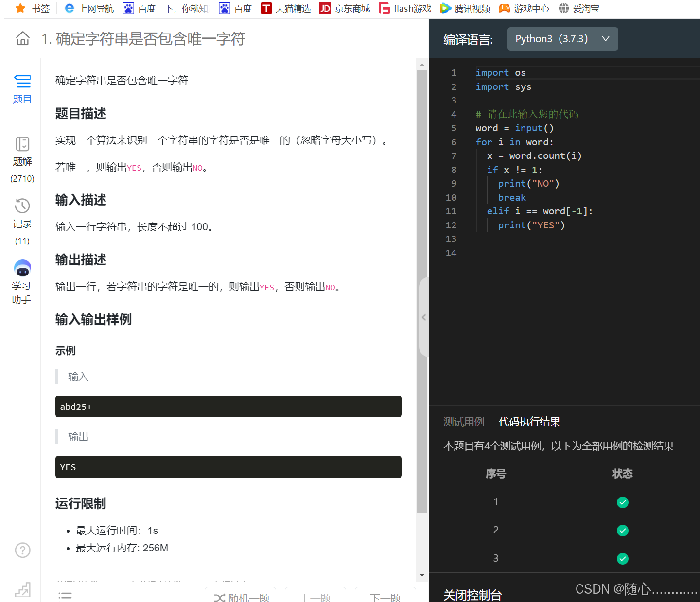Click the 'elif i == word[-1]:' line
Image resolution: width=700 pixels, height=602 pixels.
point(540,211)
